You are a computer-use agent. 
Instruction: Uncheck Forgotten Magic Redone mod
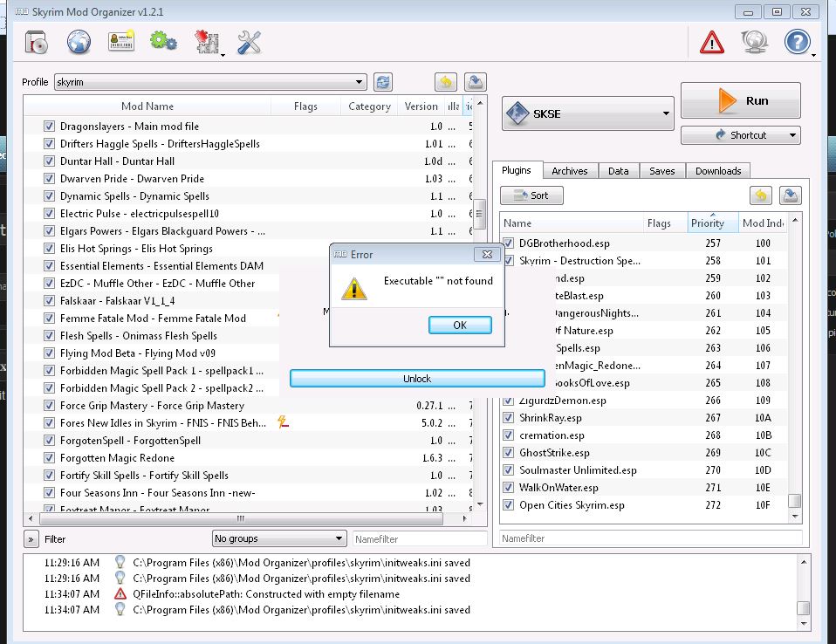tap(49, 458)
